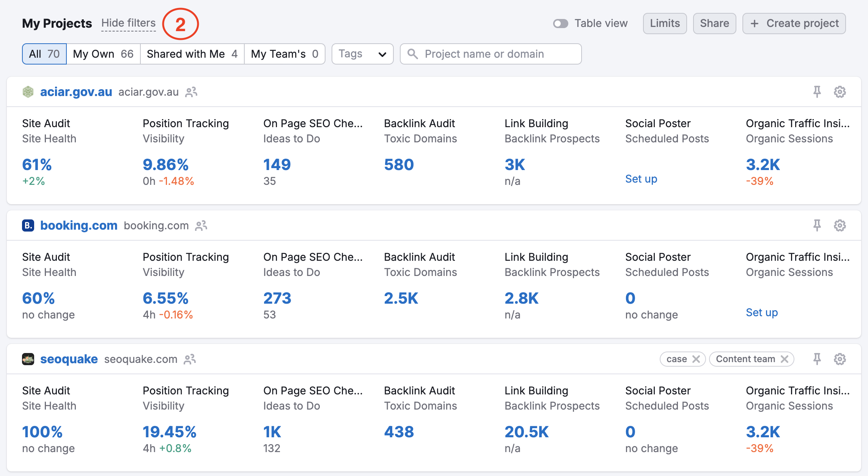
Task: Open settings gear for seoquake project
Action: click(x=840, y=359)
